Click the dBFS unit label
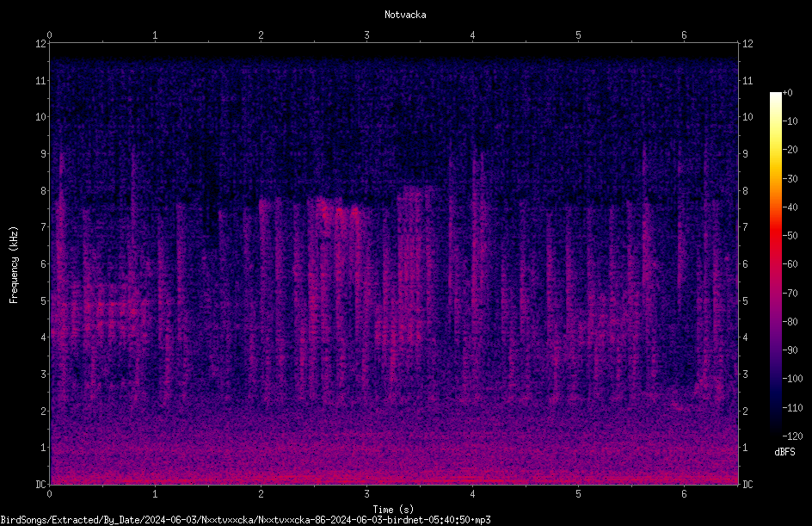Screen dimensions: 812x526 pyautogui.click(x=784, y=452)
